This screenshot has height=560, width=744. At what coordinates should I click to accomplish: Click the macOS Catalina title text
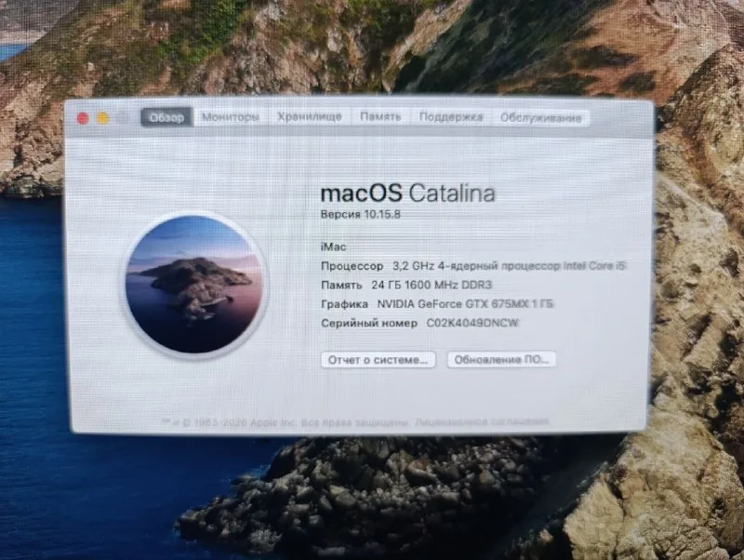click(408, 193)
